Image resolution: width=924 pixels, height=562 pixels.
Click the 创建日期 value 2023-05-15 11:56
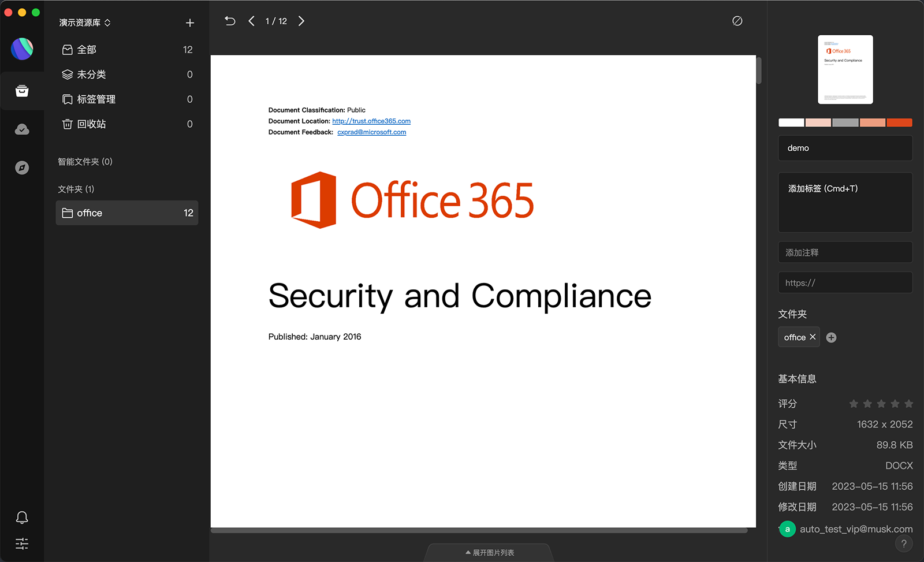point(872,486)
